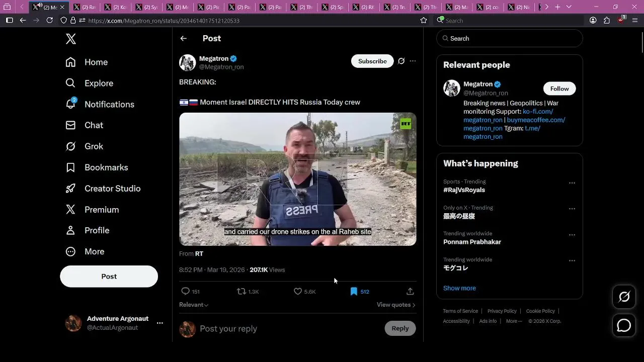Open the RT source link under video
The height and width of the screenshot is (362, 644).
click(199, 254)
